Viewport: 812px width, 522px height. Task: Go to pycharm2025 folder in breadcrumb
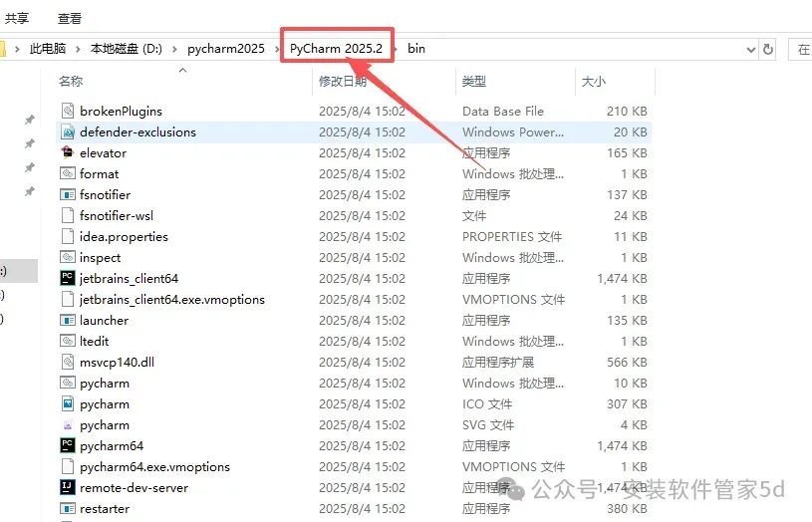pos(226,49)
